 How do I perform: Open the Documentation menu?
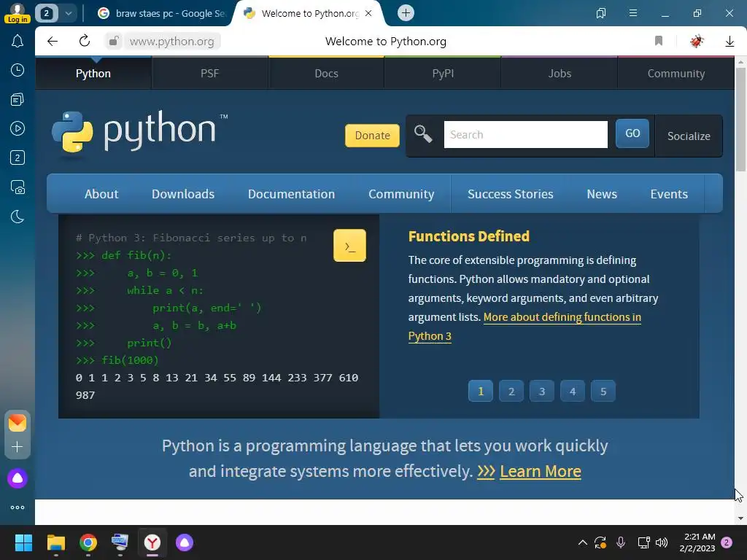pyautogui.click(x=291, y=194)
